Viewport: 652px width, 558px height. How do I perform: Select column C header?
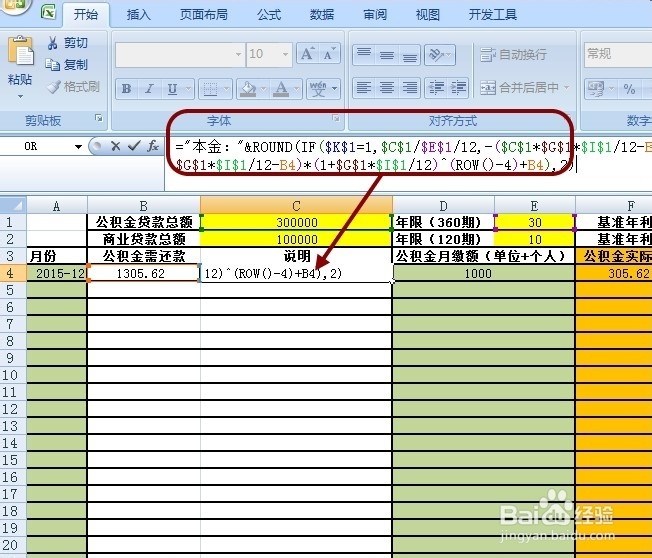pos(296,205)
